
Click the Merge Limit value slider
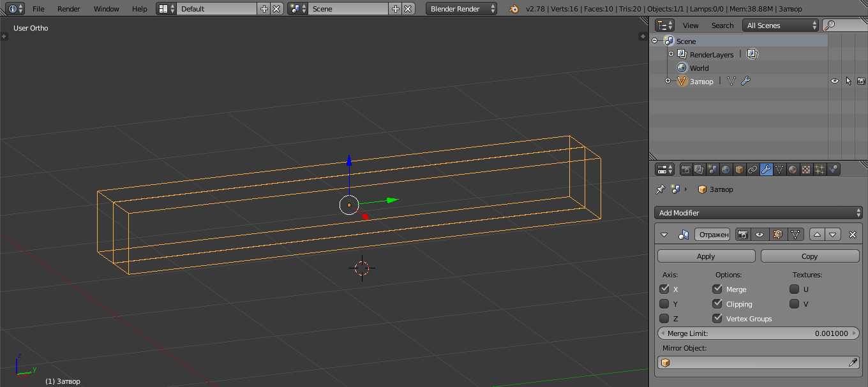[758, 333]
